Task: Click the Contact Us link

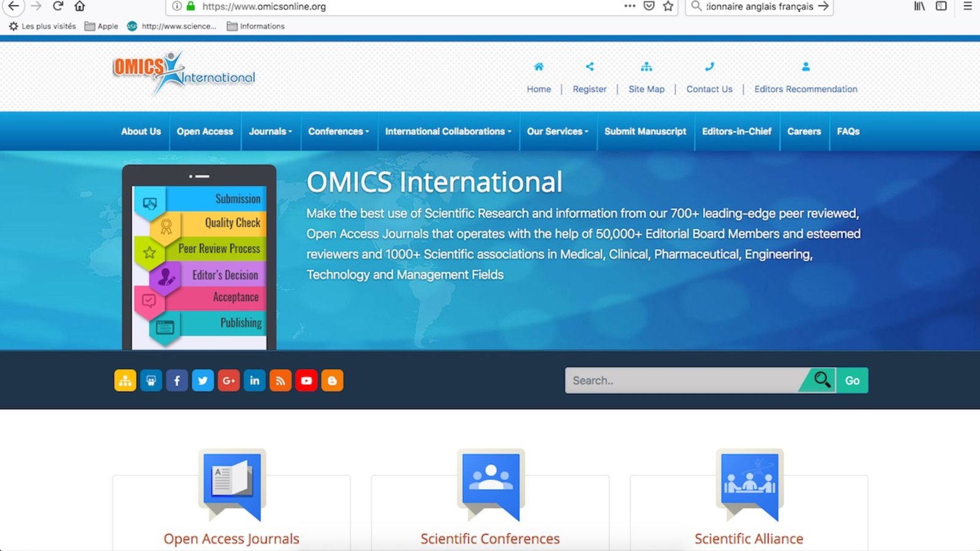Action: coord(709,89)
